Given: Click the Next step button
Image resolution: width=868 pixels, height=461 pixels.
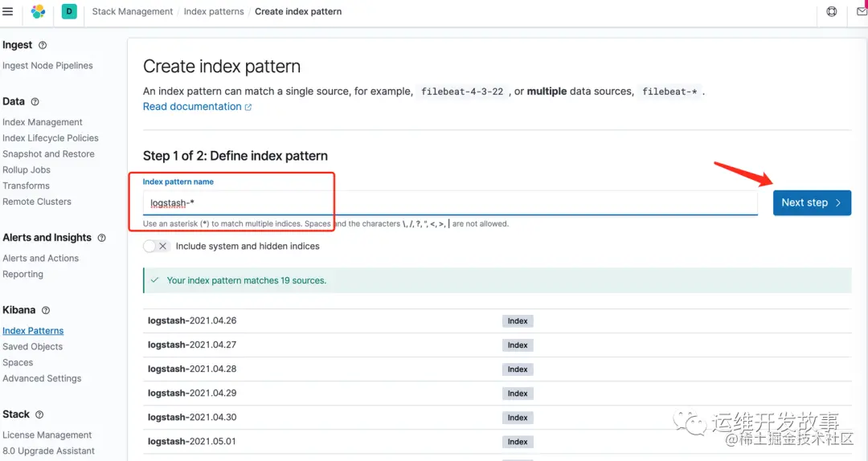Looking at the screenshot, I should 812,202.
